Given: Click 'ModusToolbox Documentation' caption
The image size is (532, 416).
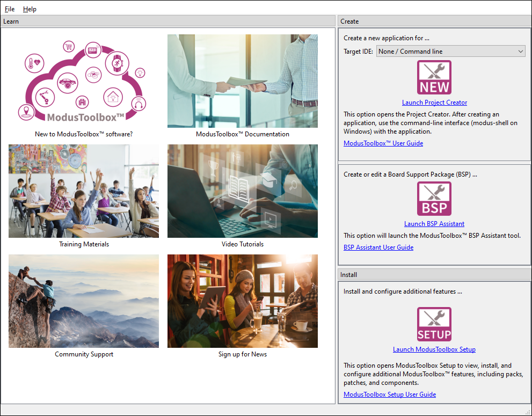Looking at the screenshot, I should coord(243,134).
